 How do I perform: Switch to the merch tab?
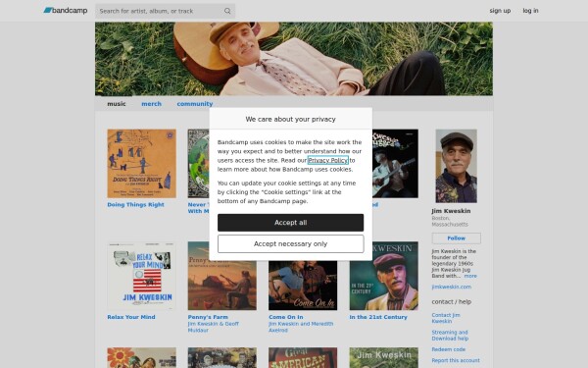click(151, 104)
